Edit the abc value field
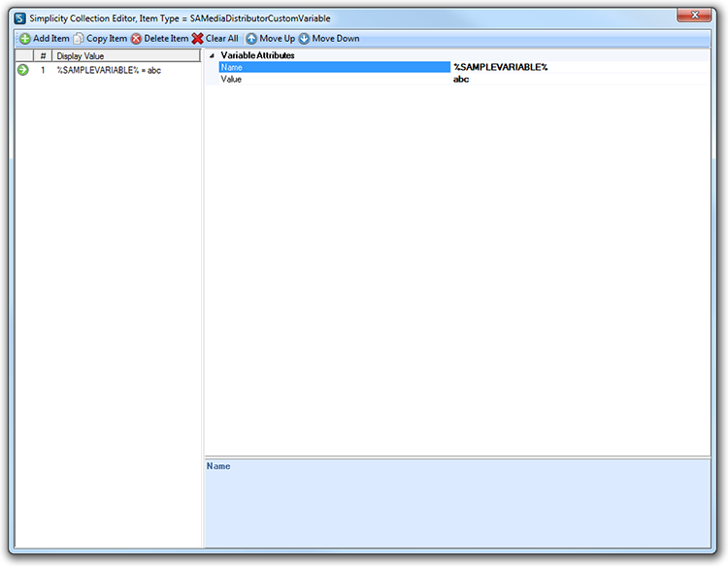The width and height of the screenshot is (728, 566). coord(580,80)
